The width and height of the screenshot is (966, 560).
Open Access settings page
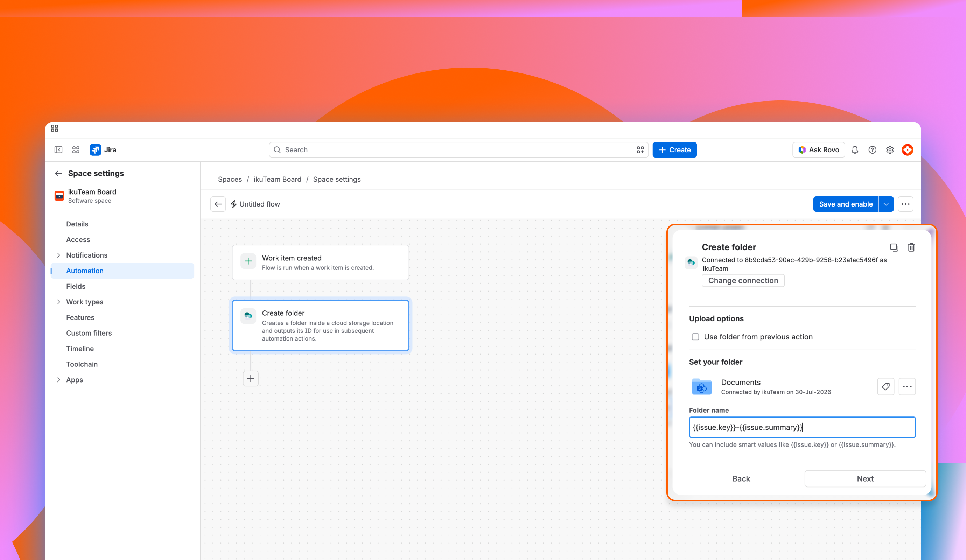[78, 239]
